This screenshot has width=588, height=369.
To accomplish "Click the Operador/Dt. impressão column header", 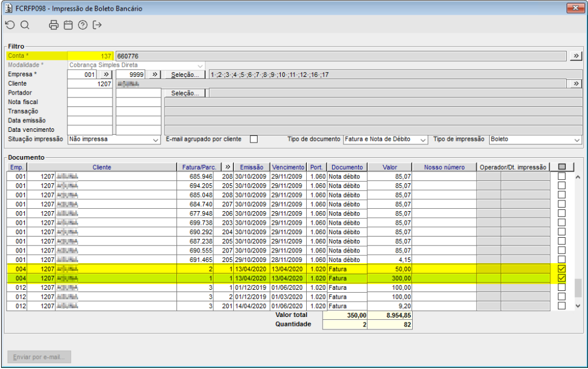I will tap(513, 167).
